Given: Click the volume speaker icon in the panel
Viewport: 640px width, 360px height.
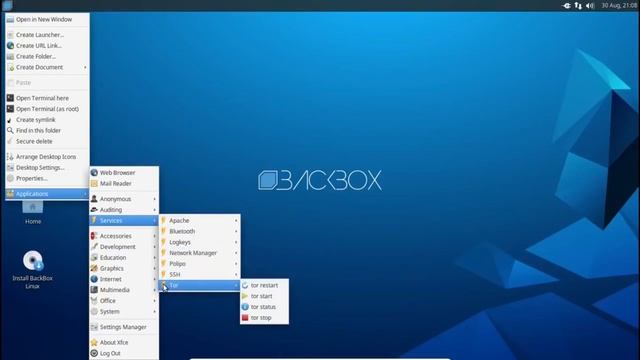Looking at the screenshot, I should (590, 6).
